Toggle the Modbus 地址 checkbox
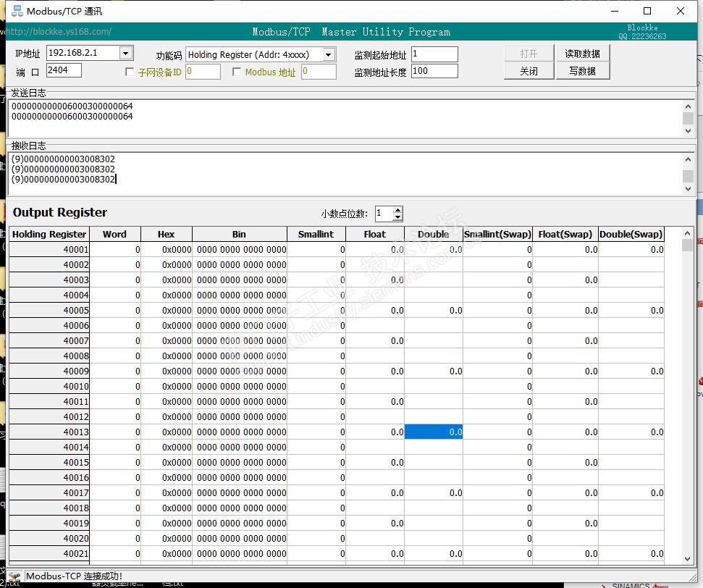This screenshot has height=588, width=703. (237, 72)
